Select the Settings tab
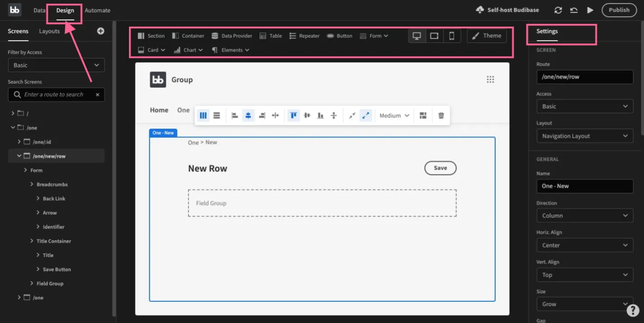The width and height of the screenshot is (644, 323). (547, 31)
